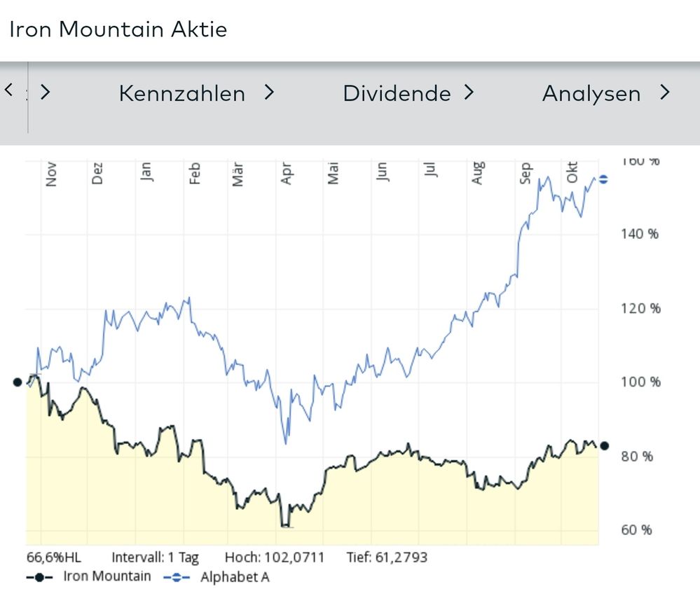Expand the chevron next to Dividende
The width and height of the screenshot is (700, 589).
tap(468, 92)
